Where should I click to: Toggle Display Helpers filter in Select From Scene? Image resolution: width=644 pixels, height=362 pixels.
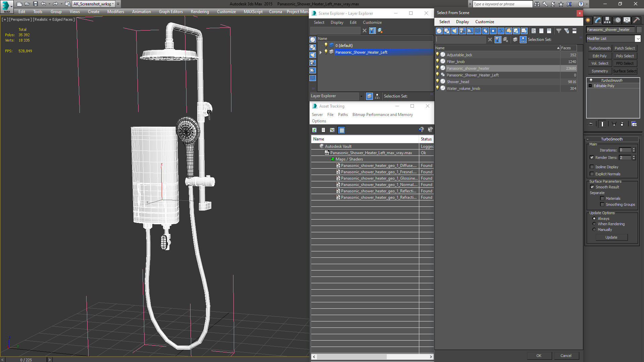470,31
